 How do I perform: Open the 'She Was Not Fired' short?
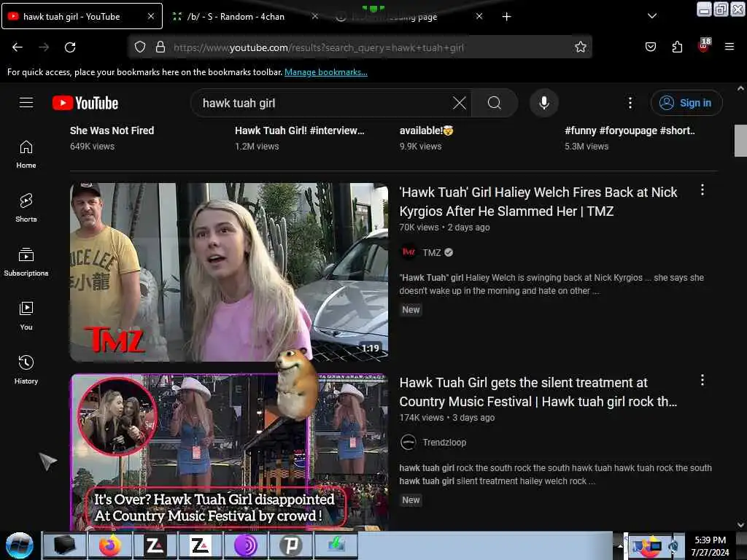tap(112, 131)
